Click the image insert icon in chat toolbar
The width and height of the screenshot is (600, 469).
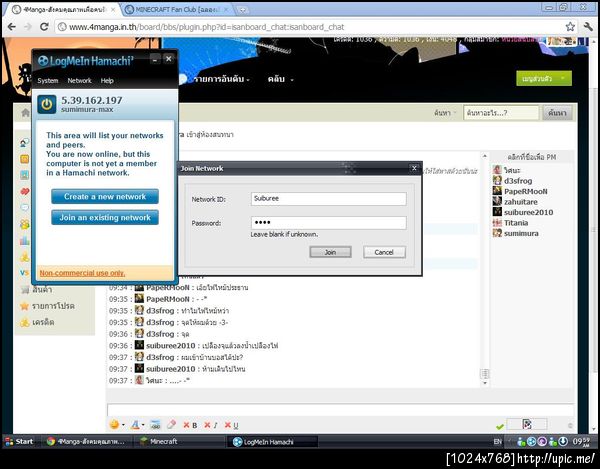coord(155,425)
